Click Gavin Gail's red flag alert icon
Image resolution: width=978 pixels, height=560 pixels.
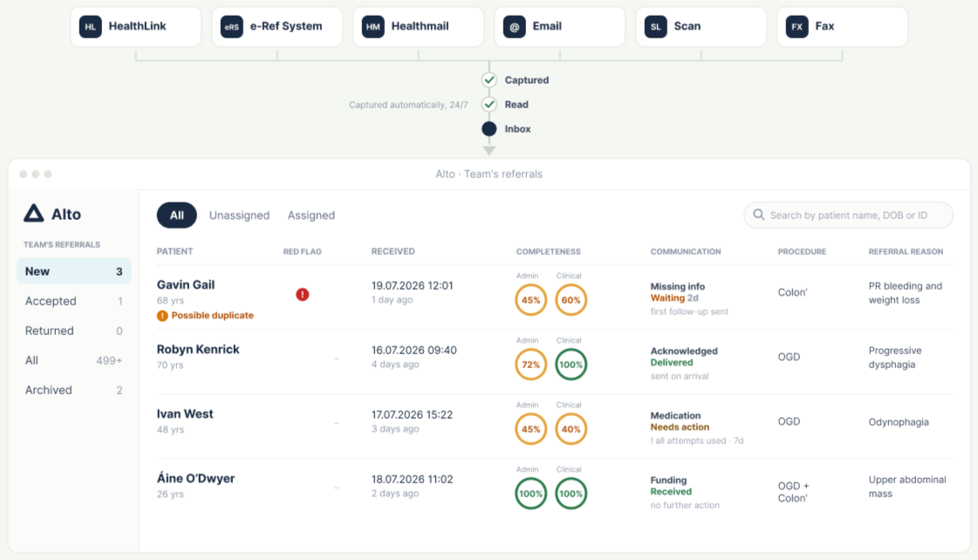tap(303, 294)
